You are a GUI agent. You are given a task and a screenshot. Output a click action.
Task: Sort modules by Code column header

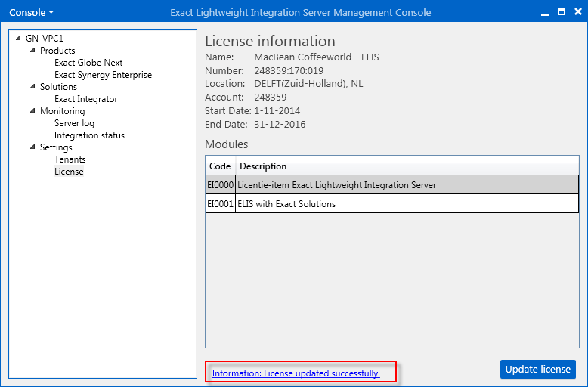point(220,166)
